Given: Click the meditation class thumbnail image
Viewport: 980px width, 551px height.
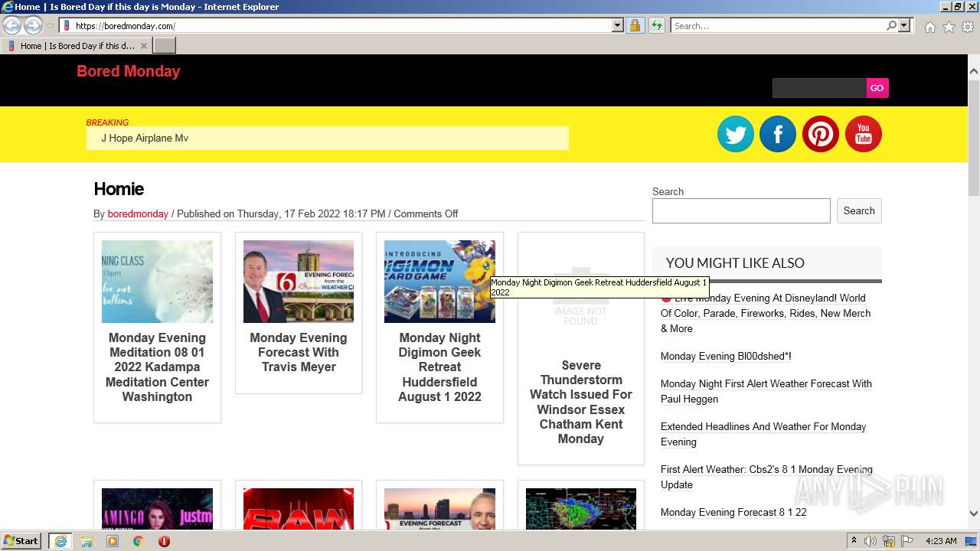Looking at the screenshot, I should (157, 282).
